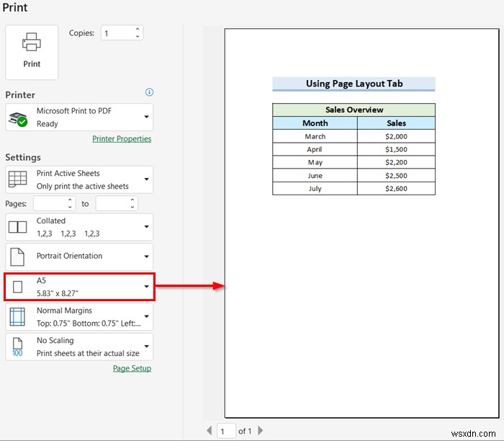Open the A5 paper size dropdown
504x441 pixels.
80,287
